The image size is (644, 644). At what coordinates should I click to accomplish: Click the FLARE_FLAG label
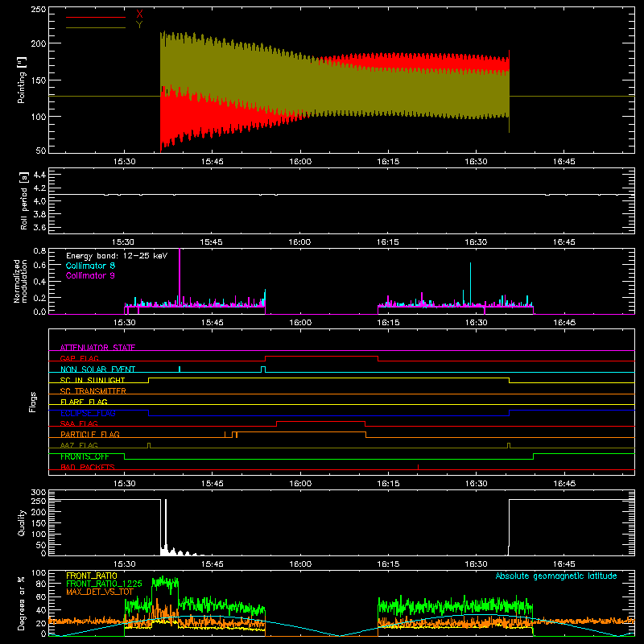(x=84, y=402)
